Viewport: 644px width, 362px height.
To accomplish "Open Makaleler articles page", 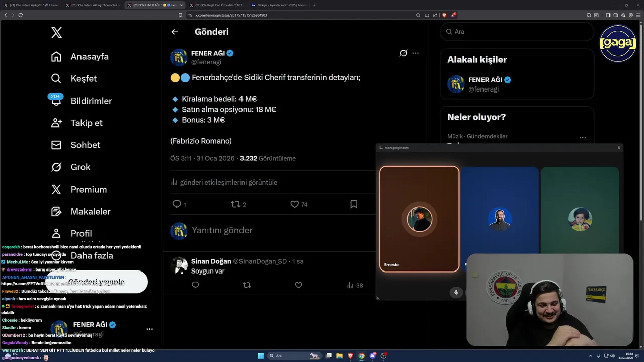I will pos(80,212).
